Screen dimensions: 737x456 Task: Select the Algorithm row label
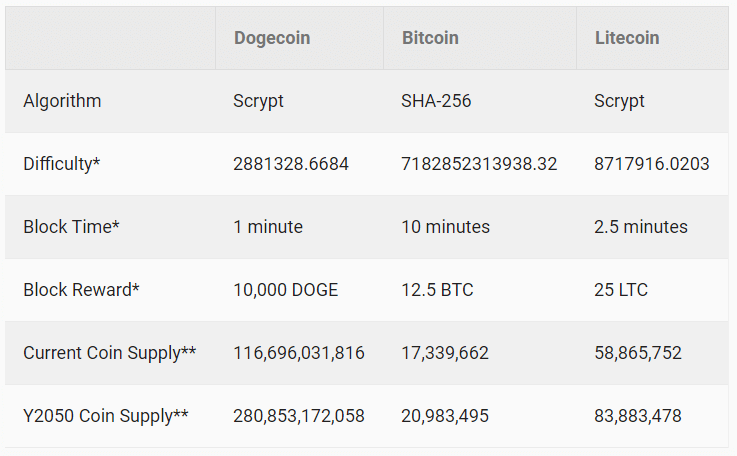[x=62, y=101]
